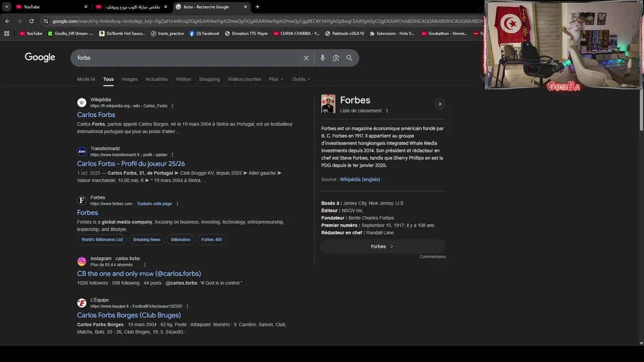Open the travle_practice bookmark
This screenshot has width=644, height=362.
pyautogui.click(x=168, y=33)
